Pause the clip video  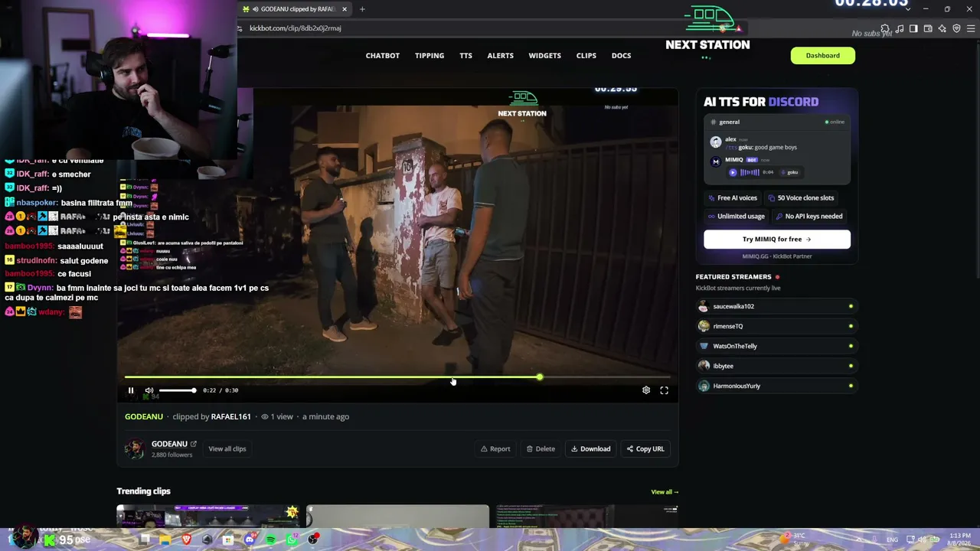click(131, 390)
